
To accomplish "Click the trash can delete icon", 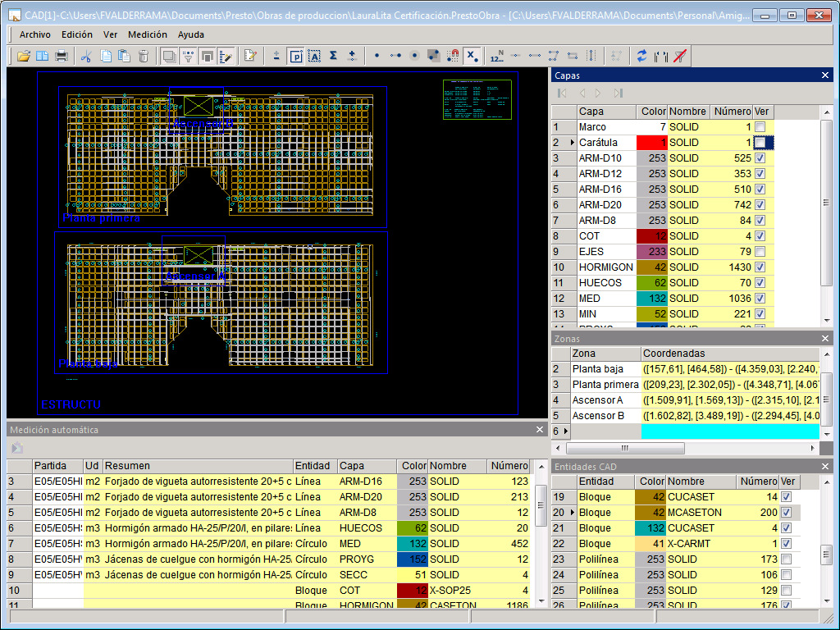I will point(144,56).
